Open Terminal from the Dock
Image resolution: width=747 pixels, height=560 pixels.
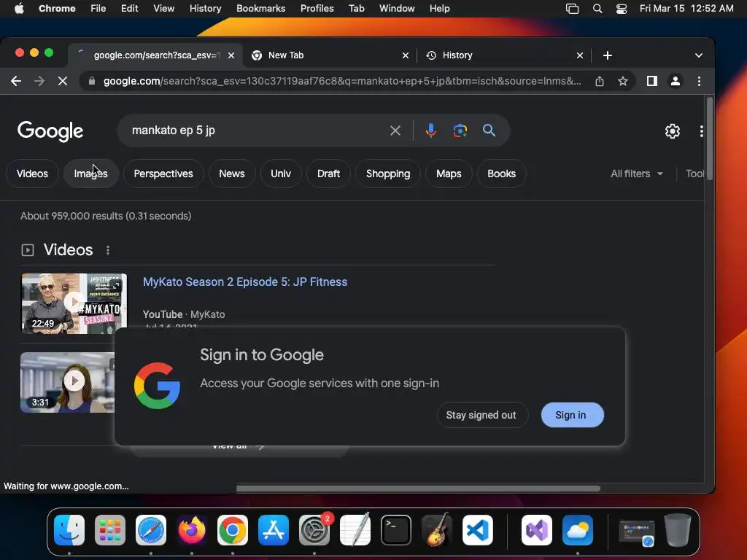point(396,530)
